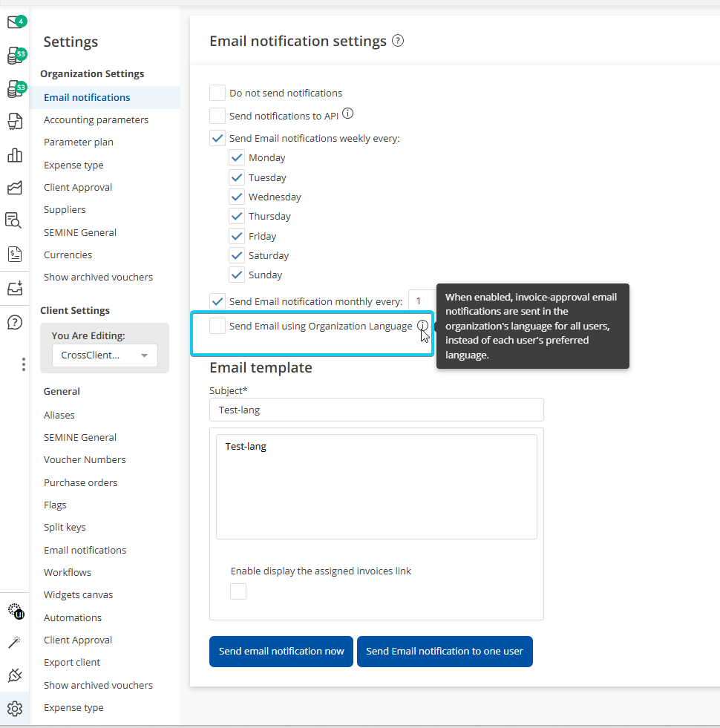The width and height of the screenshot is (720, 728).
Task: Open the help question bubble in sidebar
Action: click(x=15, y=322)
